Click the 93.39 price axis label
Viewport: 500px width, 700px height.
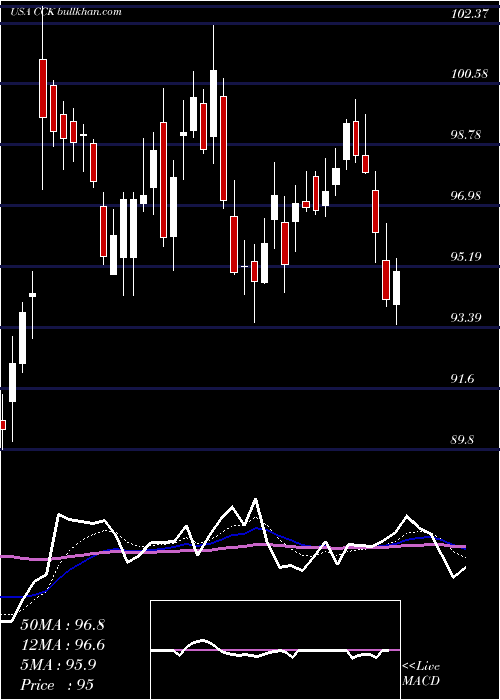[467, 318]
